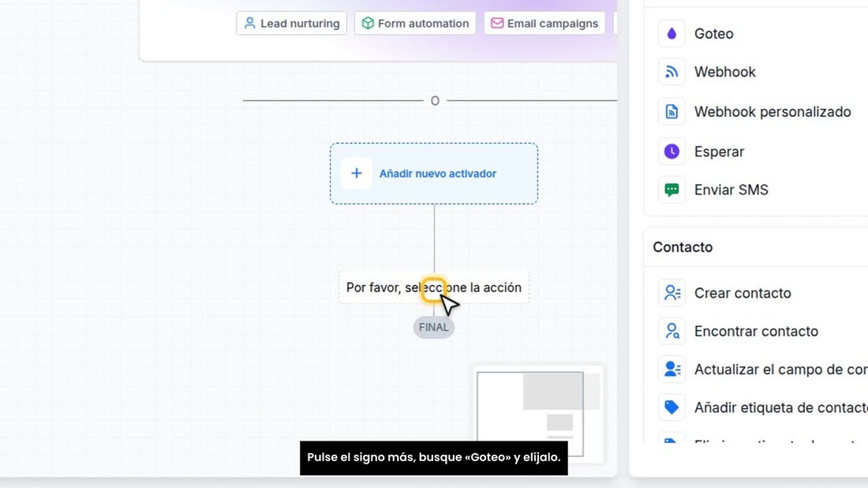
Task: Open the Email campaigns template chip
Action: point(544,23)
